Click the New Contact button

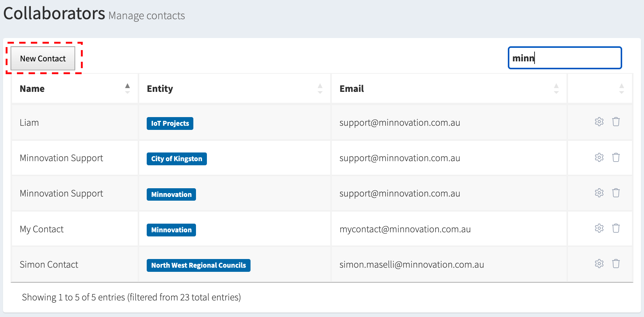[43, 59]
